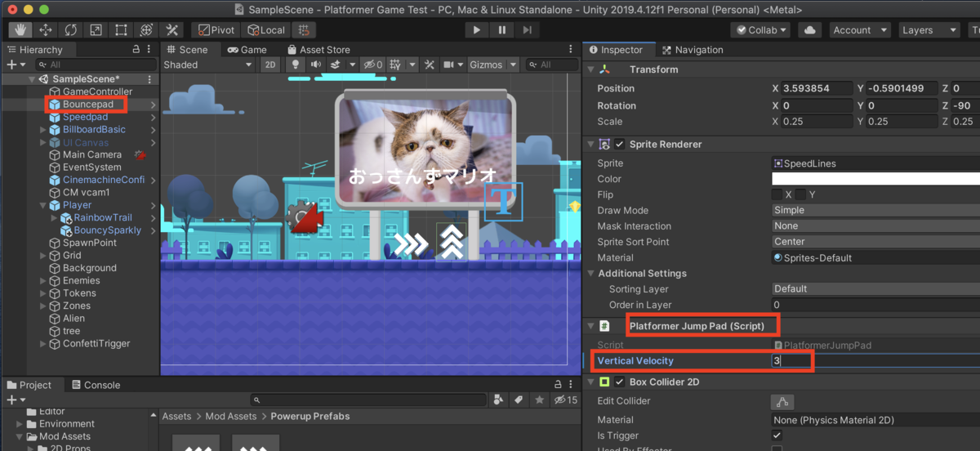The width and height of the screenshot is (980, 451).
Task: Select the Rotate tool
Action: pyautogui.click(x=71, y=30)
